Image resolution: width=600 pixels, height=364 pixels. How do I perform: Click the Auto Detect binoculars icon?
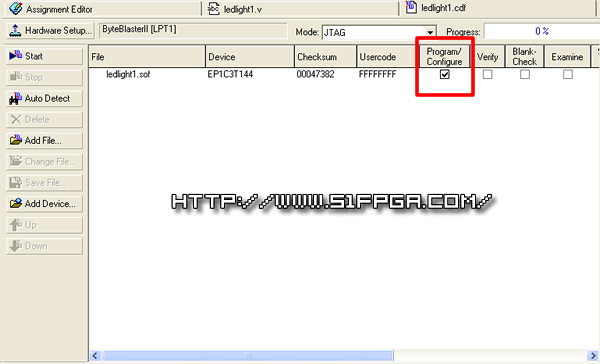[15, 98]
